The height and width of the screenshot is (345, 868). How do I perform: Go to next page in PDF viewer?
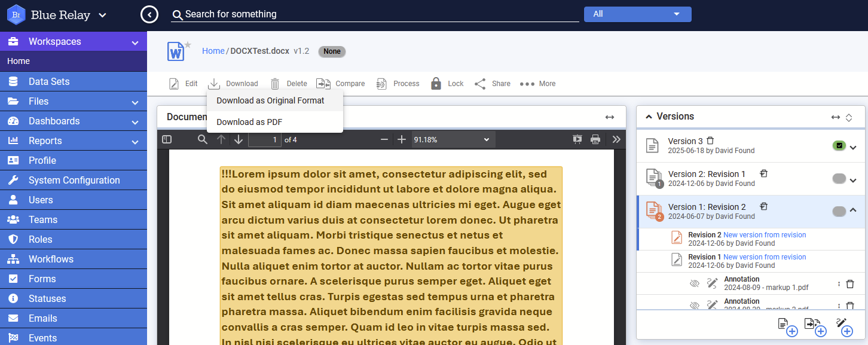tap(239, 139)
